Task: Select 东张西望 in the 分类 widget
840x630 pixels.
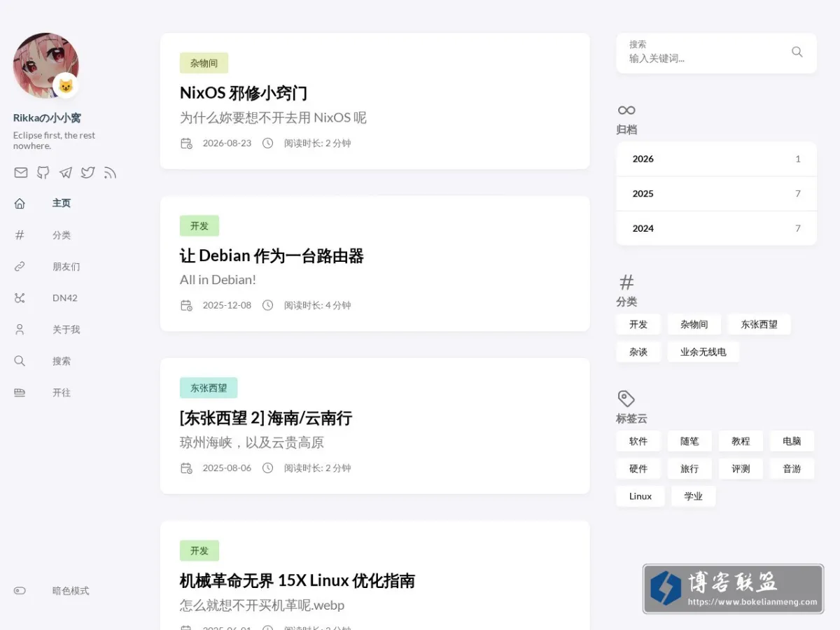Action: point(759,324)
